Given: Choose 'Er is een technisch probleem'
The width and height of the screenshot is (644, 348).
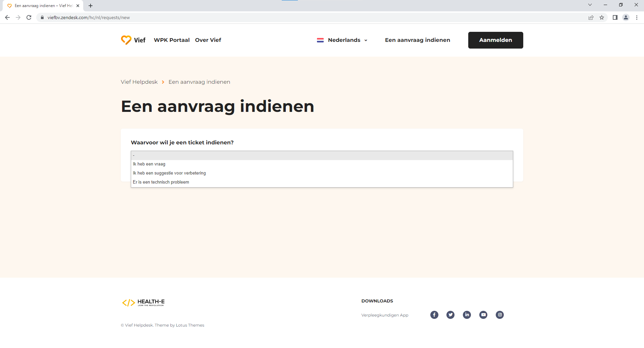Looking at the screenshot, I should click(x=161, y=182).
